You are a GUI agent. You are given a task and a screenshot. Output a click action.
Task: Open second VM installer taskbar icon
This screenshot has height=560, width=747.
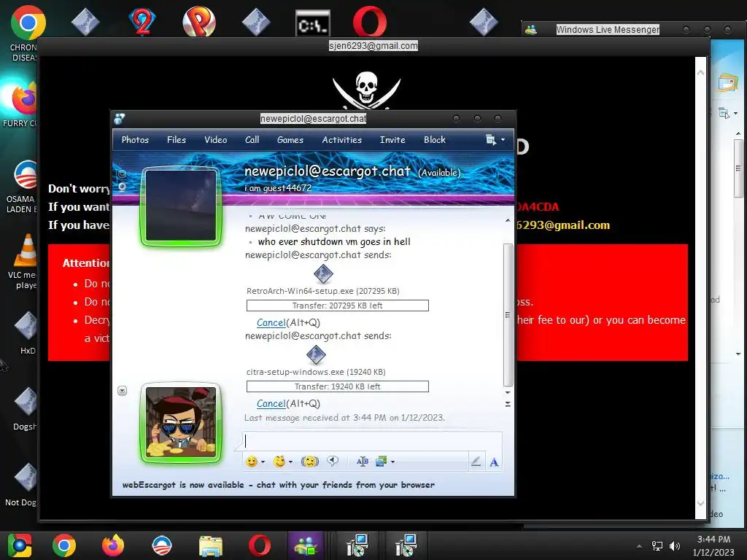pos(406,545)
